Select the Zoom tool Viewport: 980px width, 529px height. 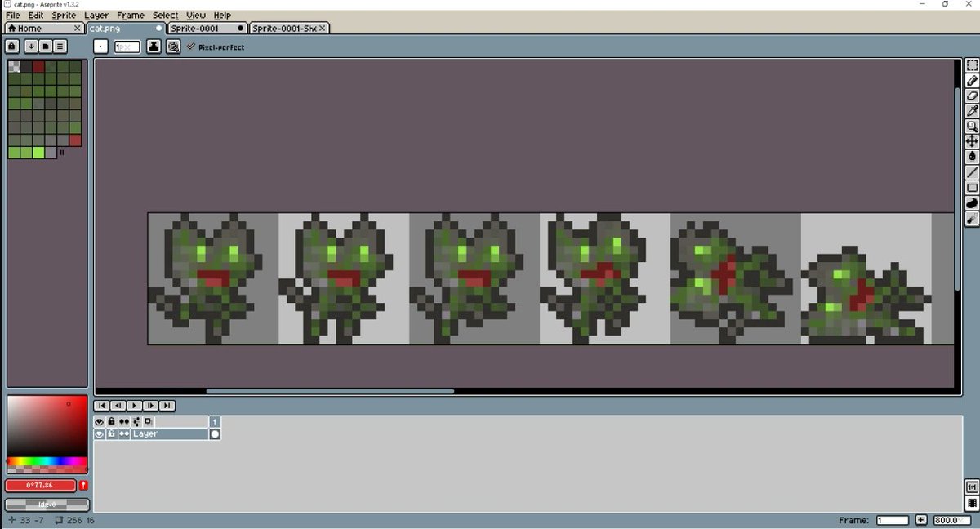(972, 127)
